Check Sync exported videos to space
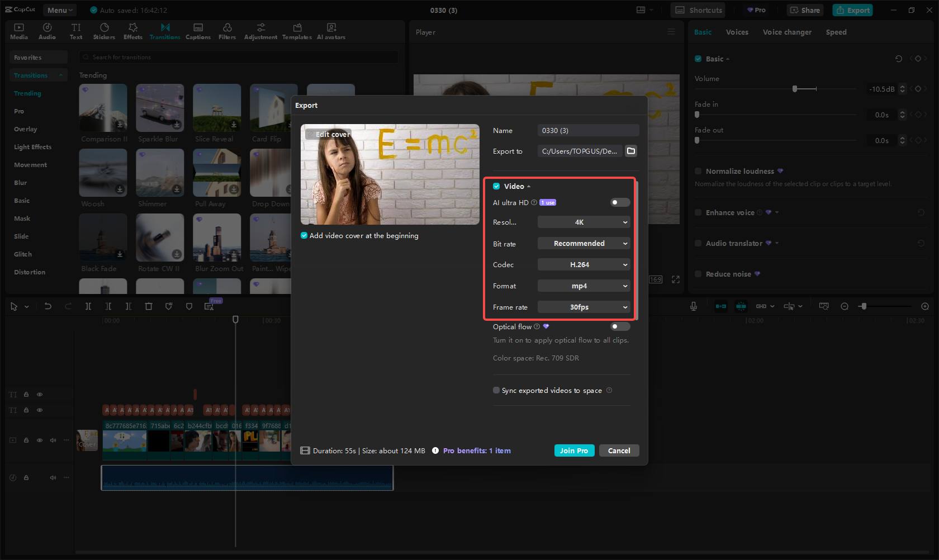Screen dimensions: 939x560 [x=496, y=390]
